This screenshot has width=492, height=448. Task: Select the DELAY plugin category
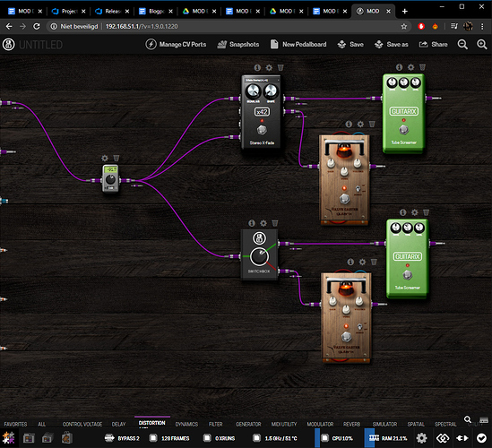[118, 424]
